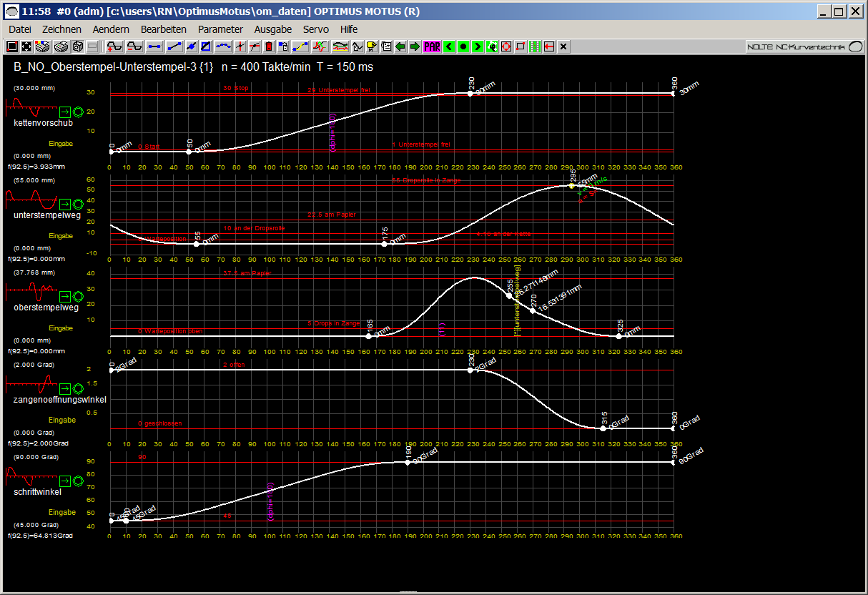Screen dimensions: 868x595
Task: Toggle the green circle next to schrittwinkel
Action: tap(79, 481)
